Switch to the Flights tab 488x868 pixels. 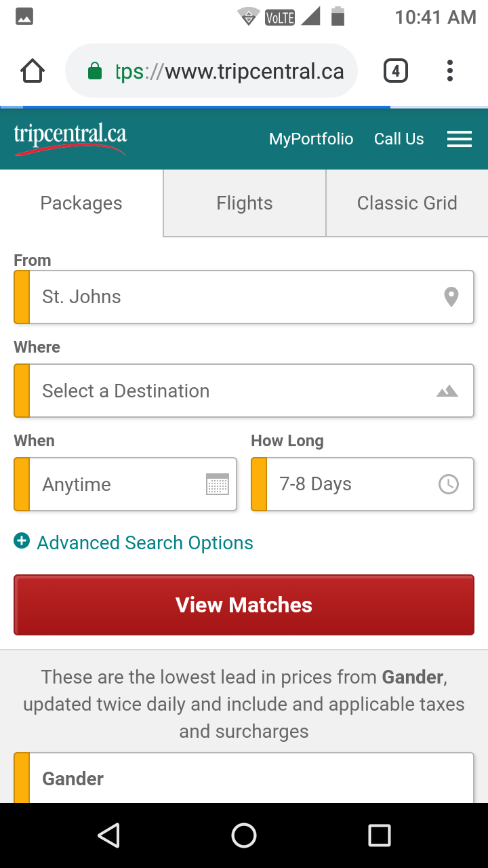pyautogui.click(x=245, y=203)
